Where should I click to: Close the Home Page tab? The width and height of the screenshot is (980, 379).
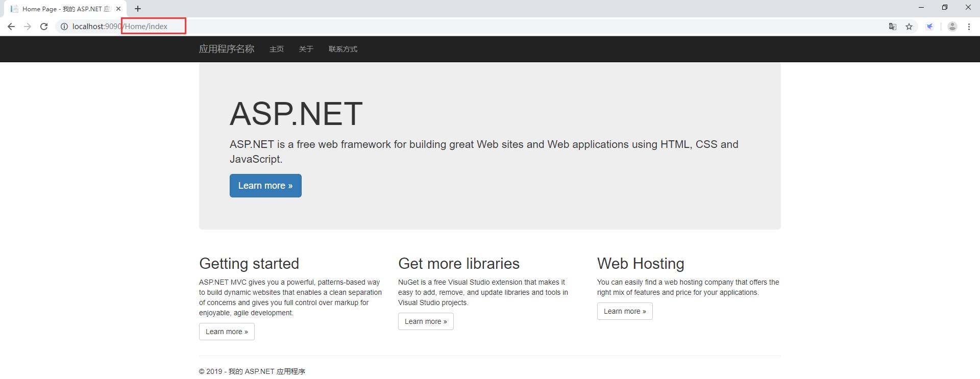point(118,9)
